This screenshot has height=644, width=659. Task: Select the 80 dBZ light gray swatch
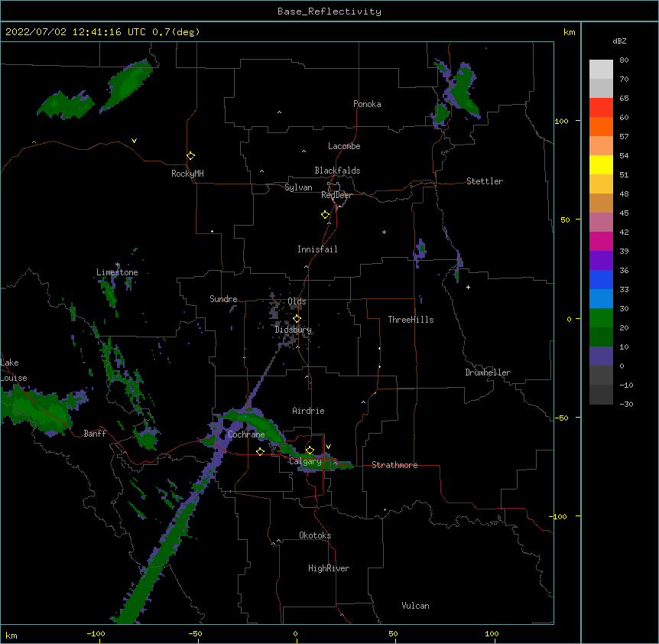click(601, 70)
